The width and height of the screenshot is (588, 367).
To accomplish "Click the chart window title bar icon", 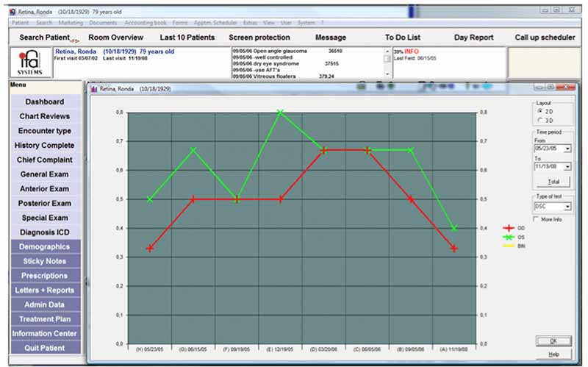I will pyautogui.click(x=94, y=89).
